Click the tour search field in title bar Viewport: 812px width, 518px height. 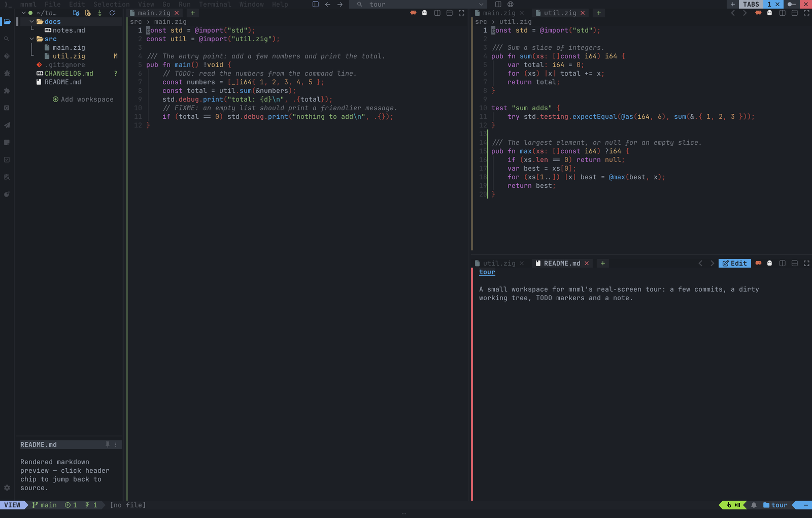(x=418, y=5)
